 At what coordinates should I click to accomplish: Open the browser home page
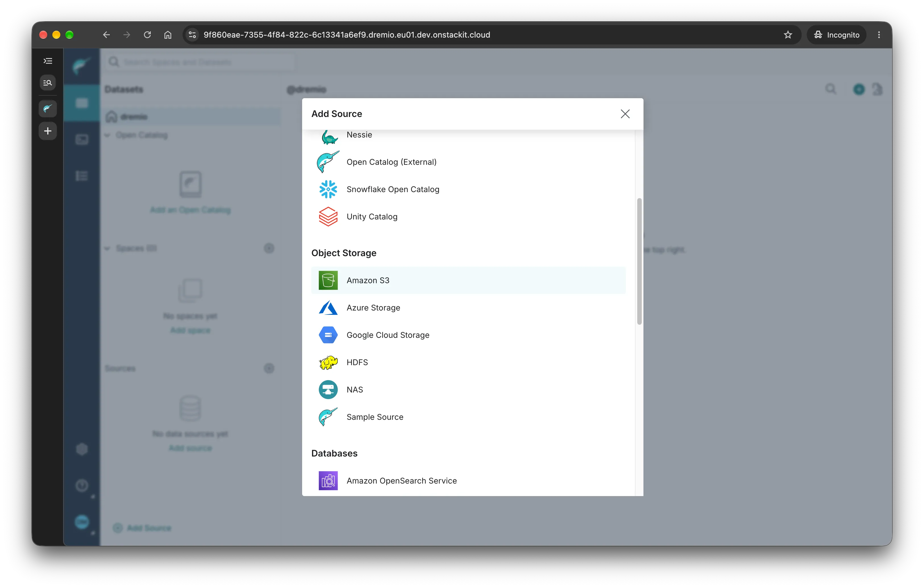point(168,34)
